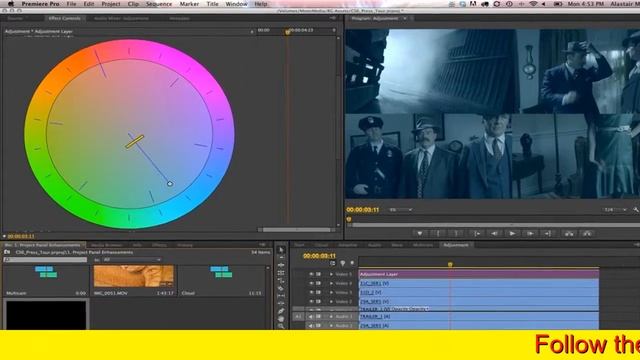
Task: Hide the Video 2 track with eye icon
Action: [311, 301]
